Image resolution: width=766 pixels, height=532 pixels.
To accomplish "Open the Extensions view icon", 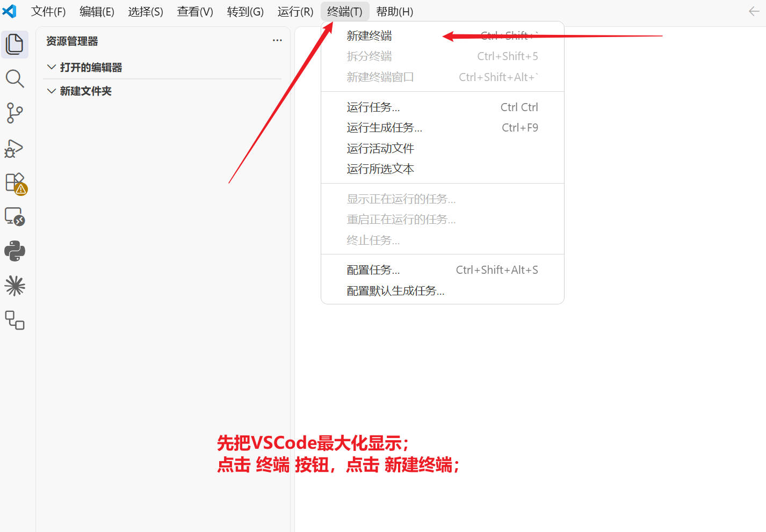I will (15, 183).
